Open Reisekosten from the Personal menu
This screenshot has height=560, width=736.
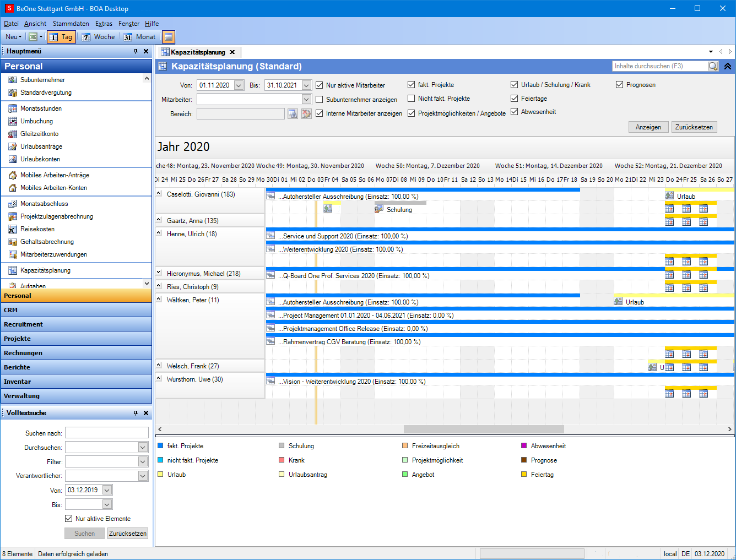pyautogui.click(x=37, y=229)
